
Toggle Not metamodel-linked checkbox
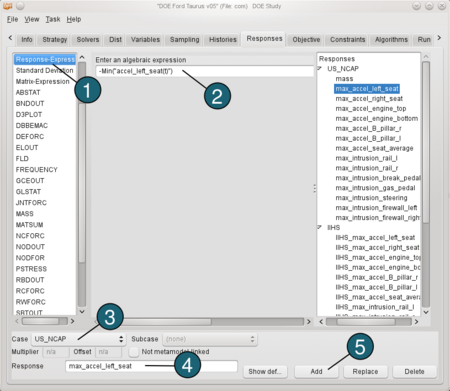click(134, 352)
